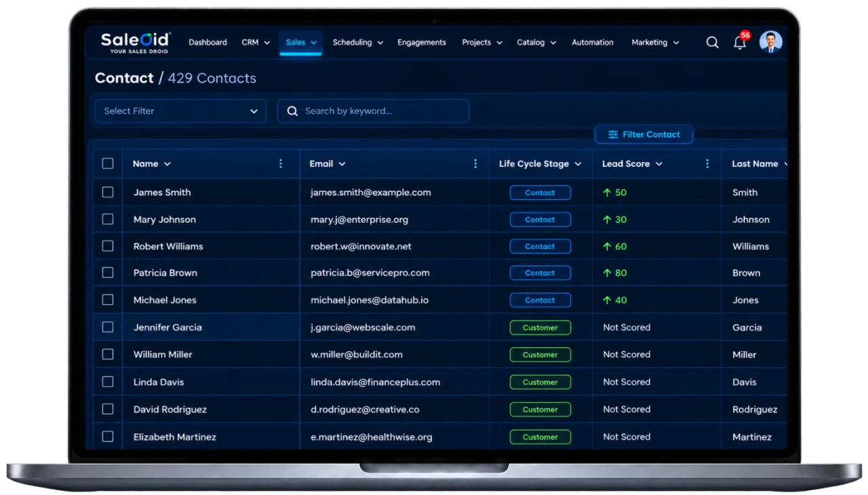Tick the select-all header checkbox
The image size is (868, 495).
108,163
